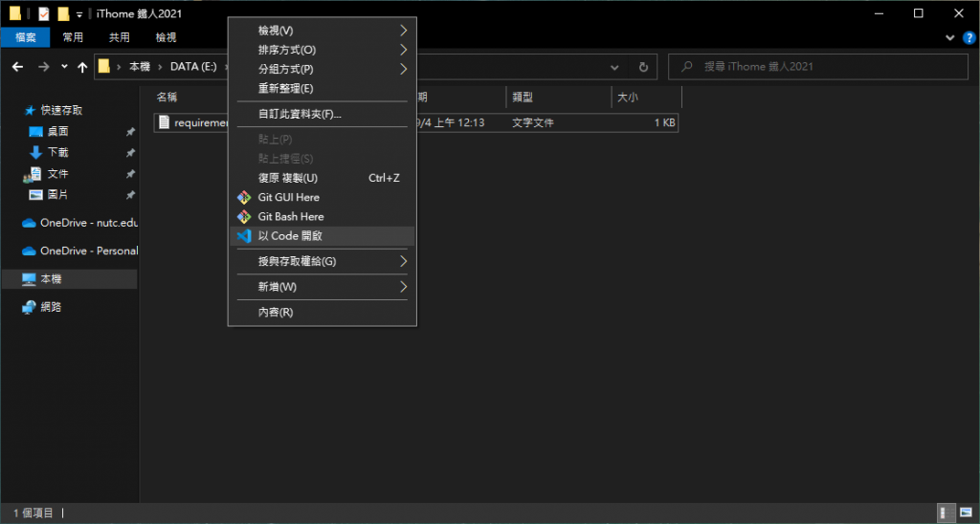Open 文件 in quick access
Image resolution: width=980 pixels, height=524 pixels.
[x=58, y=174]
